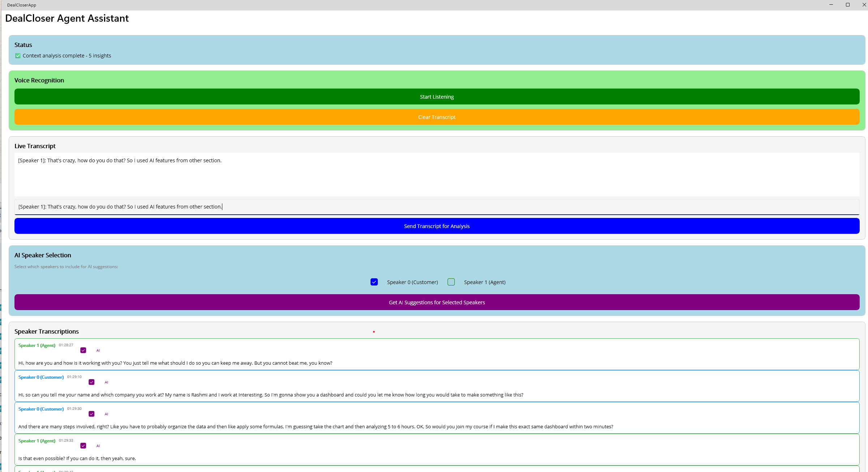
Task: Close the DealCloserApp window
Action: click(x=864, y=5)
